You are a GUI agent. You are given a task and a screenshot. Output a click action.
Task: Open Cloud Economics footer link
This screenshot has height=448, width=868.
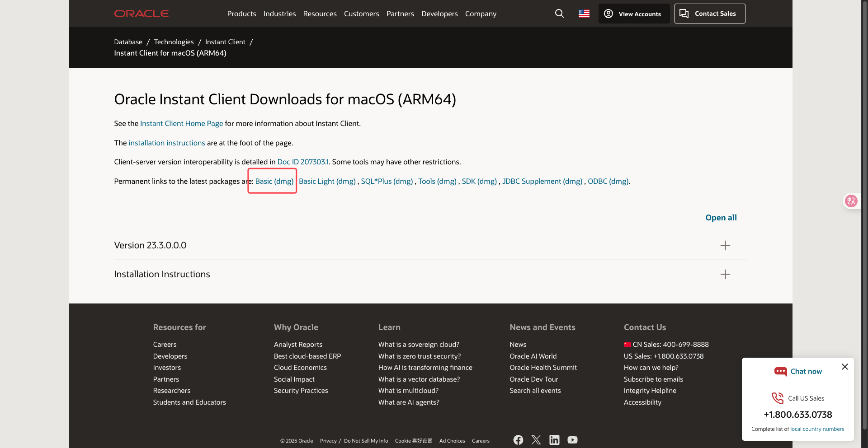[x=300, y=368]
